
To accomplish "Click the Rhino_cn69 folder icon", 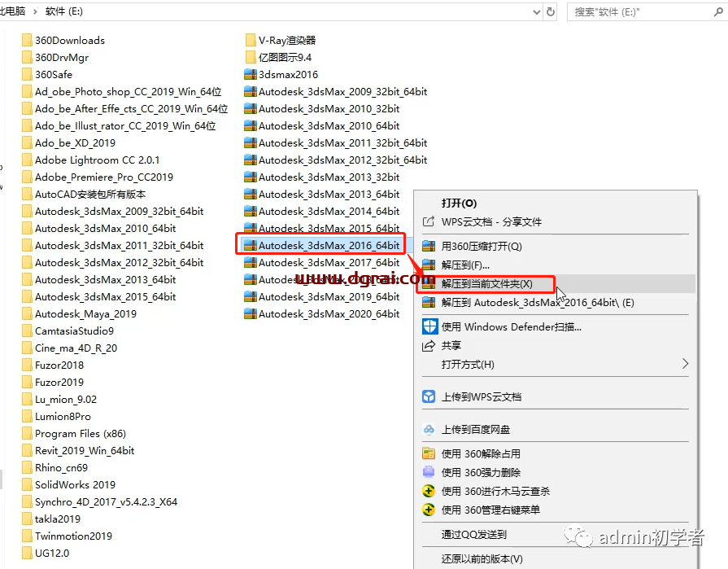I will pos(27,468).
